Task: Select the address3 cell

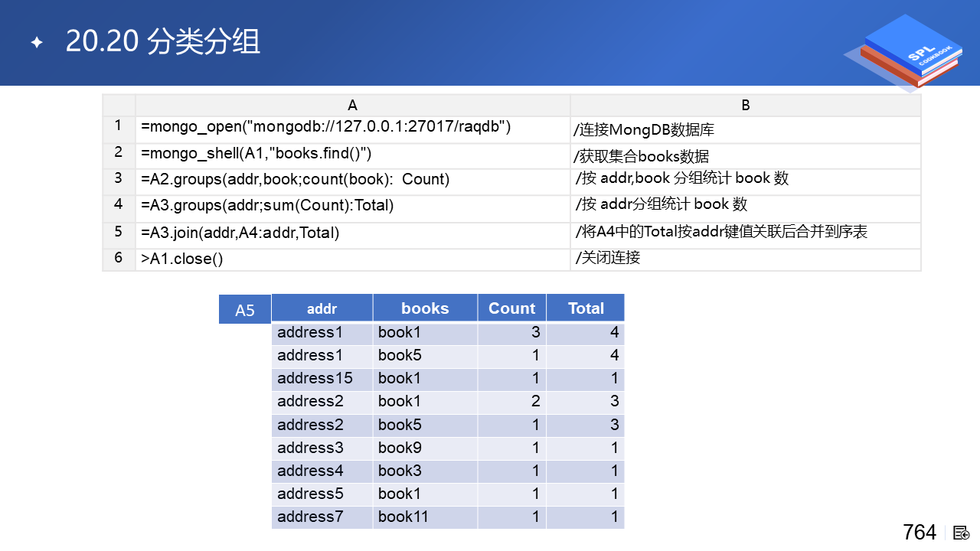Action: (x=322, y=448)
